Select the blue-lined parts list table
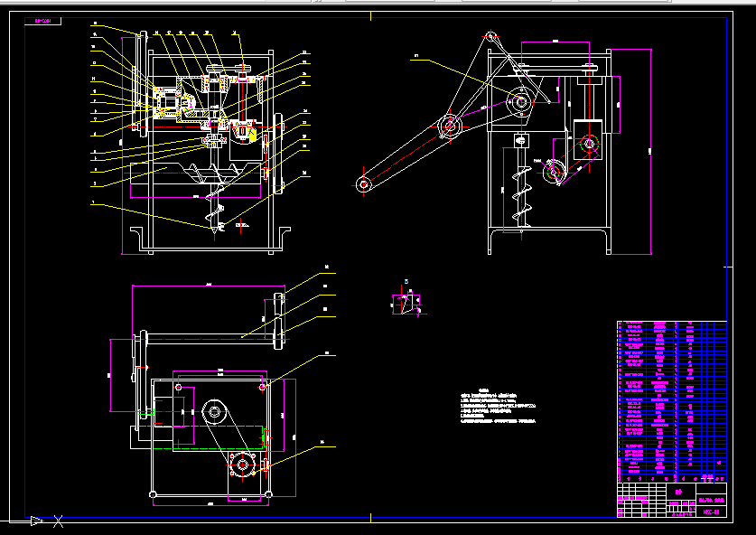The width and height of the screenshot is (756, 535). [672, 401]
